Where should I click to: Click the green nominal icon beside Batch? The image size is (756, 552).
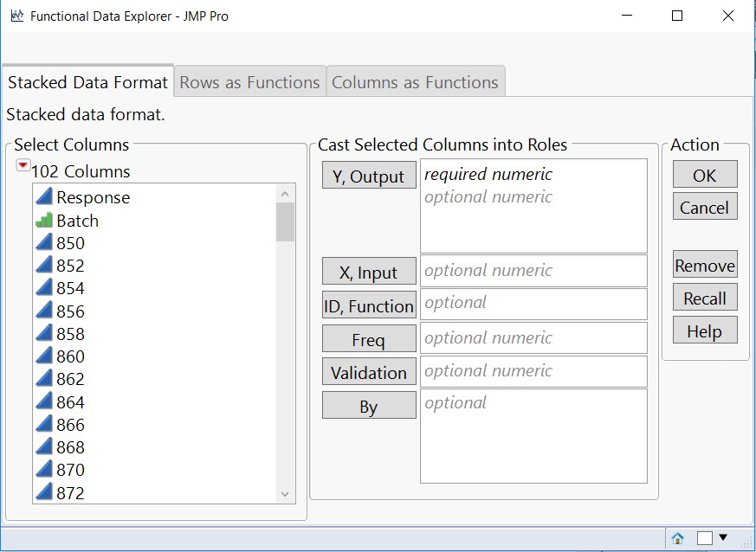point(44,221)
